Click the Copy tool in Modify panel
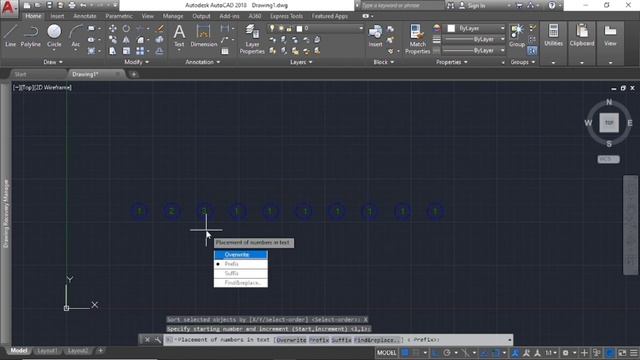 112,40
